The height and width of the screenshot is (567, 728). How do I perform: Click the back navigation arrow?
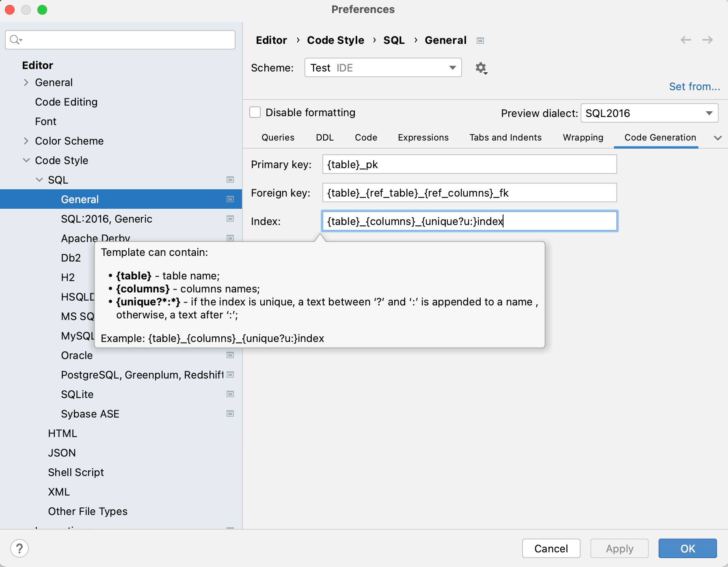686,40
